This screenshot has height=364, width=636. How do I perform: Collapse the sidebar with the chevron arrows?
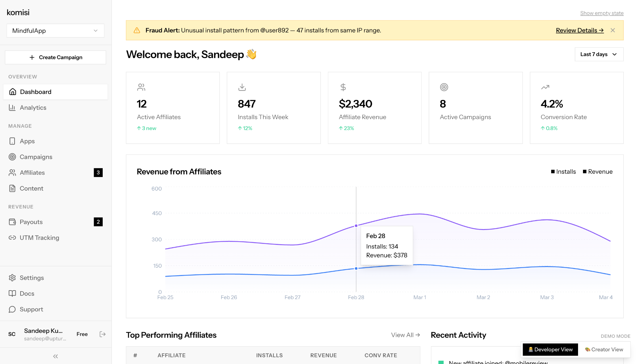(55, 356)
